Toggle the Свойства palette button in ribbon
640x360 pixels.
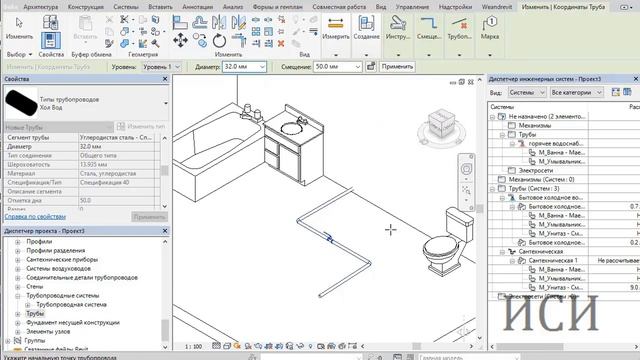click(x=51, y=41)
